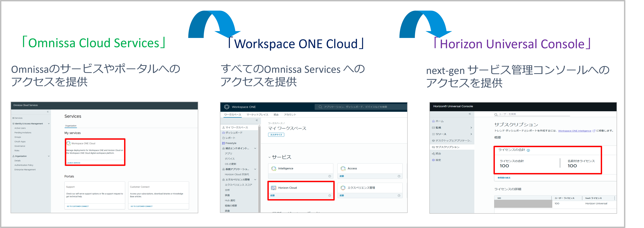644x228 pixels.
Task: Click GO TO CUSTOMER CONNECT in Support card
Action: (78, 206)
